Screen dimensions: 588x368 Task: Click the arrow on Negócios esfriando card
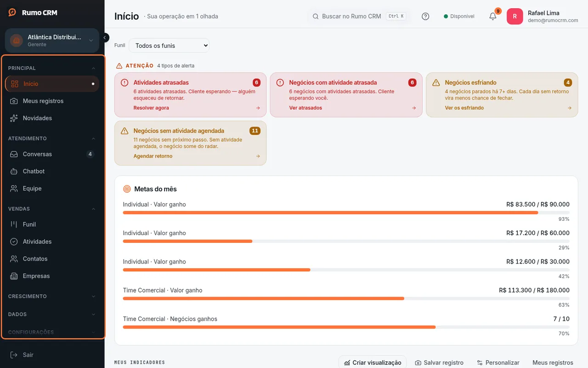coord(570,108)
